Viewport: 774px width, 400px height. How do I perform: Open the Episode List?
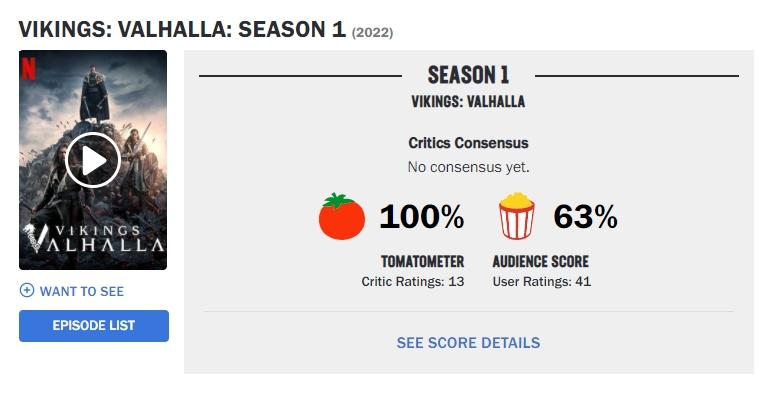pyautogui.click(x=94, y=326)
